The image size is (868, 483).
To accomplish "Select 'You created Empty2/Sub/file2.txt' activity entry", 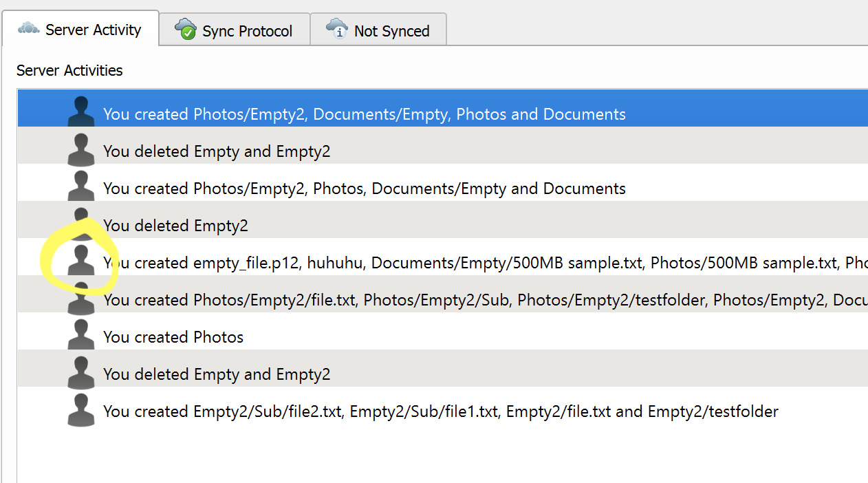I will click(x=443, y=405).
